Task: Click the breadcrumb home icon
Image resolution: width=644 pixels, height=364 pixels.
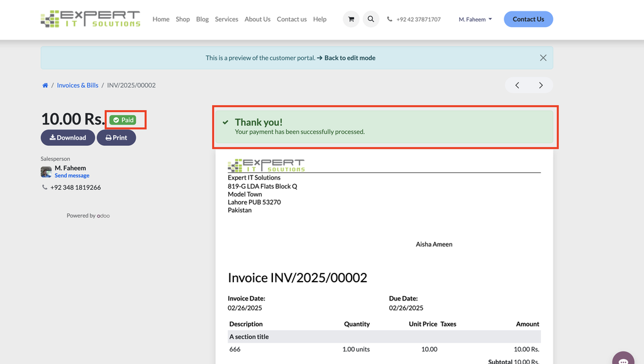Action: (x=45, y=85)
